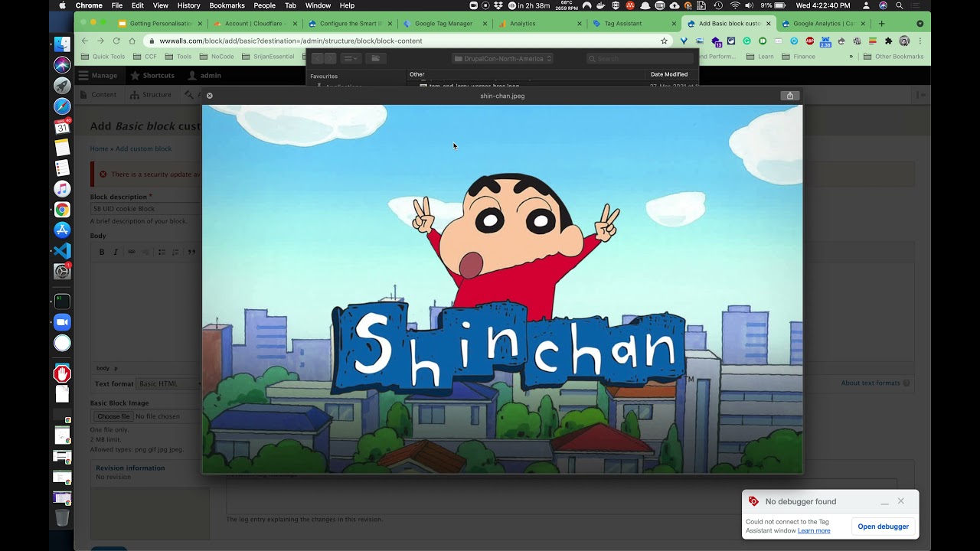The height and width of the screenshot is (551, 980).
Task: Switch to Getting Personalisation tab
Action: click(x=162, y=24)
